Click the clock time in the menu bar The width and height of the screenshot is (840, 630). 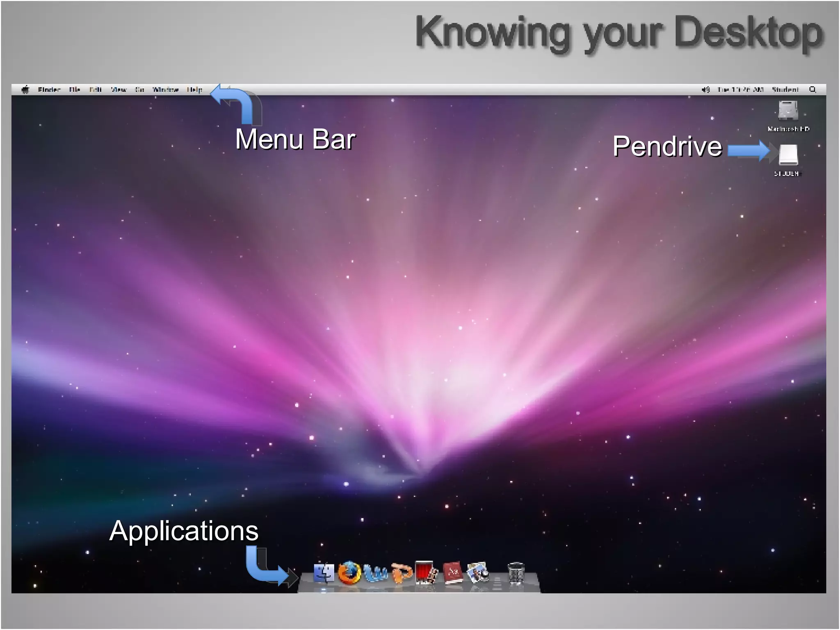[740, 89]
